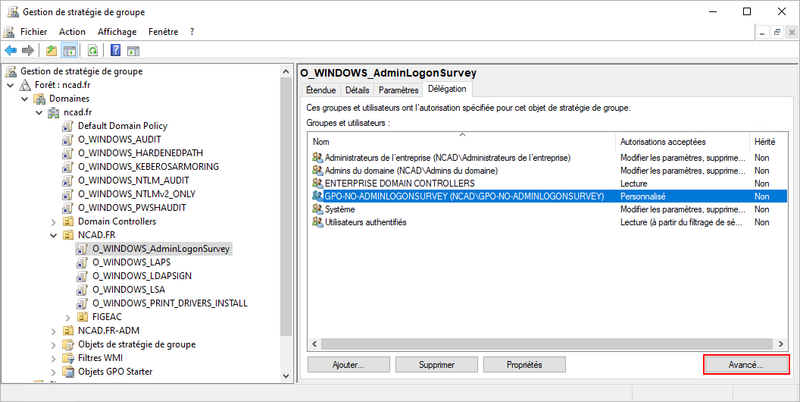Expand the FIGEAC organizational unit
Image resolution: width=800 pixels, height=402 pixels.
(x=67, y=317)
